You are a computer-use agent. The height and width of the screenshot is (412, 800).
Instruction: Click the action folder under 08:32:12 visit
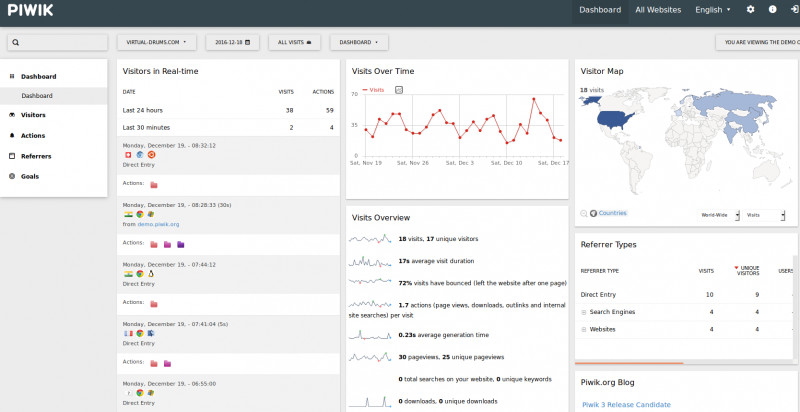[x=154, y=185]
